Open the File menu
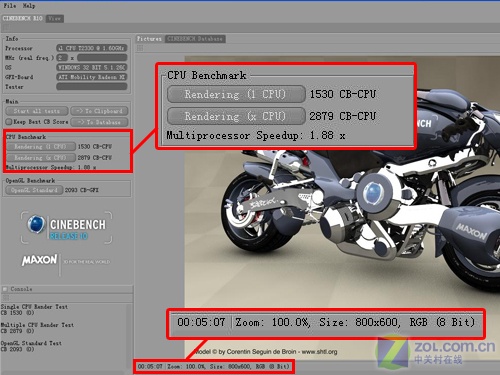The width and height of the screenshot is (500, 375). [x=10, y=6]
